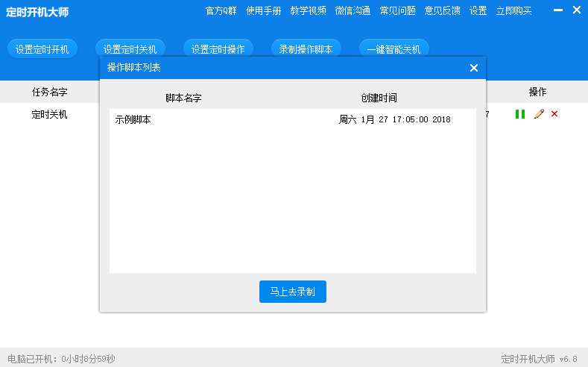Open 设置定时操作 panel

pyautogui.click(x=218, y=49)
